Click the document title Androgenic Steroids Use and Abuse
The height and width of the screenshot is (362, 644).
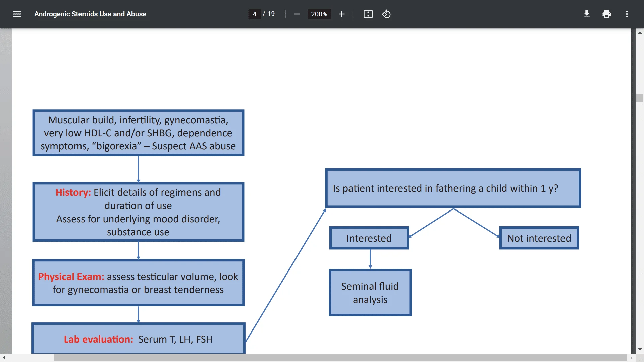(x=90, y=14)
